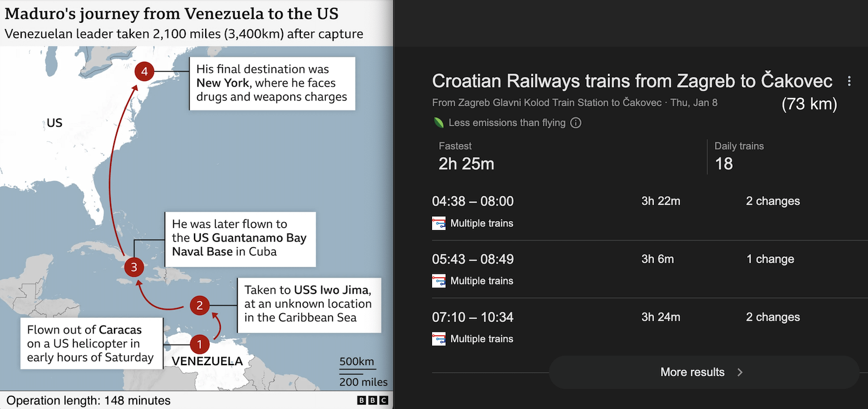
Task: Click red marker number 4 at New York
Action: [x=145, y=72]
